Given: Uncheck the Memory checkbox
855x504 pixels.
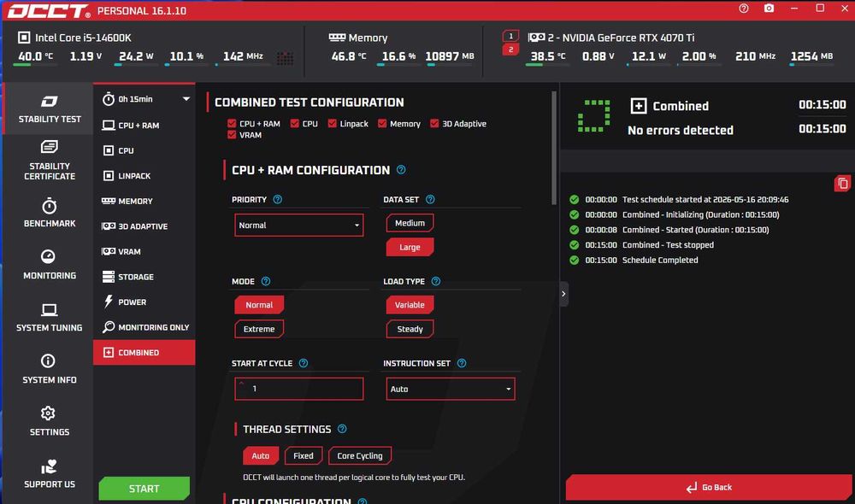Looking at the screenshot, I should (x=382, y=124).
